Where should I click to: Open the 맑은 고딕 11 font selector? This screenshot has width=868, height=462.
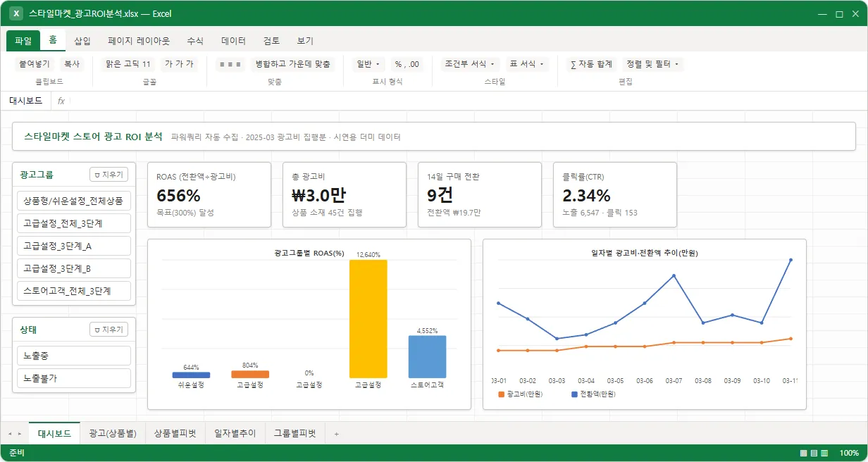click(128, 64)
